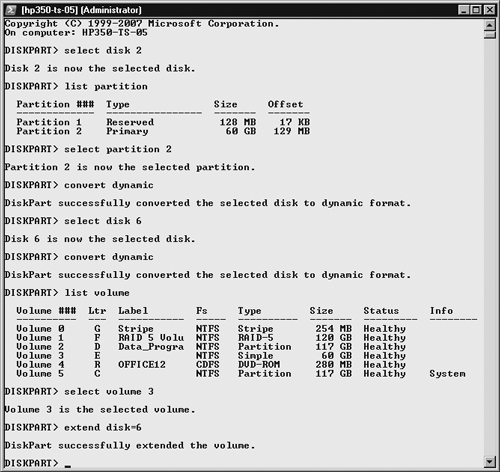
Task: Click the 'extend disk=6' command
Action: pyautogui.click(x=103, y=428)
